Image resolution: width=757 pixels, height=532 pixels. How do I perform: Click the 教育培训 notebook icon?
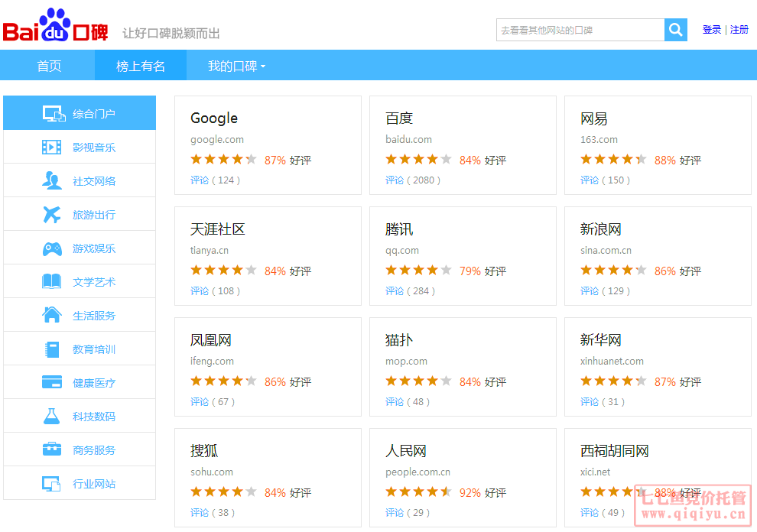click(x=52, y=349)
